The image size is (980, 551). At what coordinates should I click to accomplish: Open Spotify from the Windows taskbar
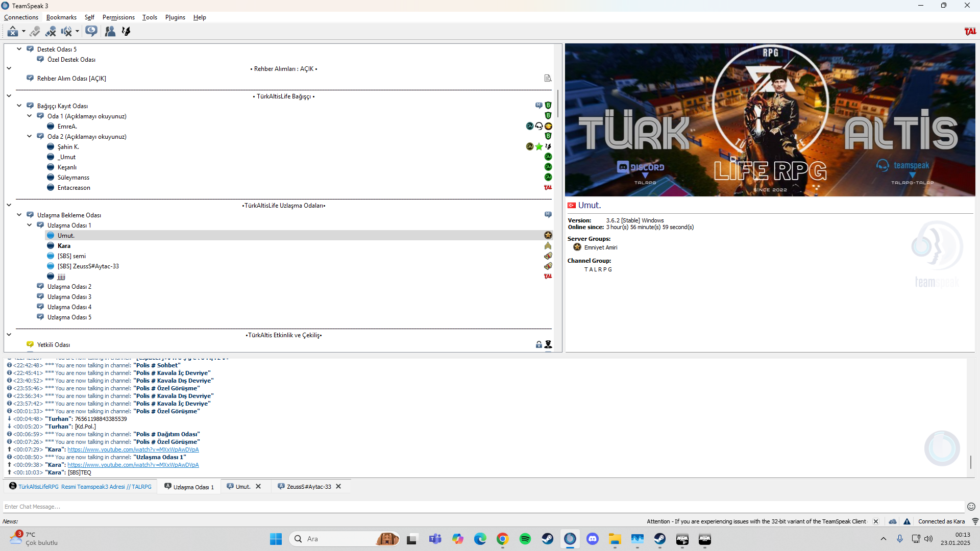(525, 539)
